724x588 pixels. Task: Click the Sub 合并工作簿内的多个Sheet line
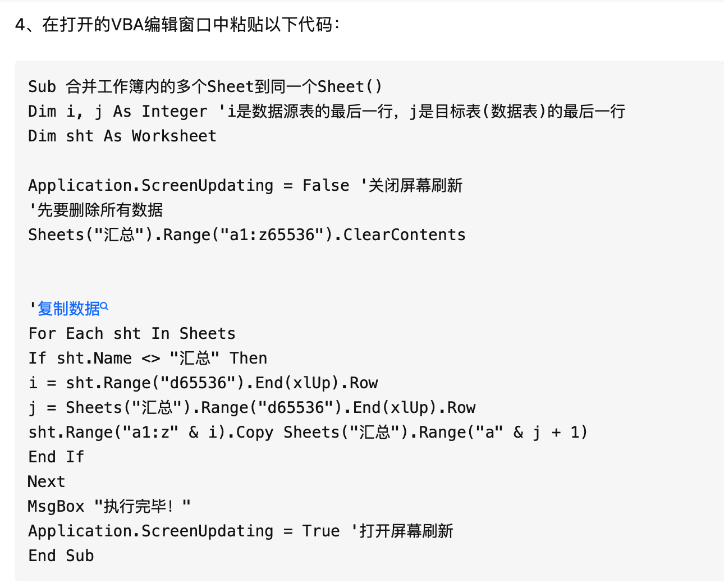(x=205, y=87)
